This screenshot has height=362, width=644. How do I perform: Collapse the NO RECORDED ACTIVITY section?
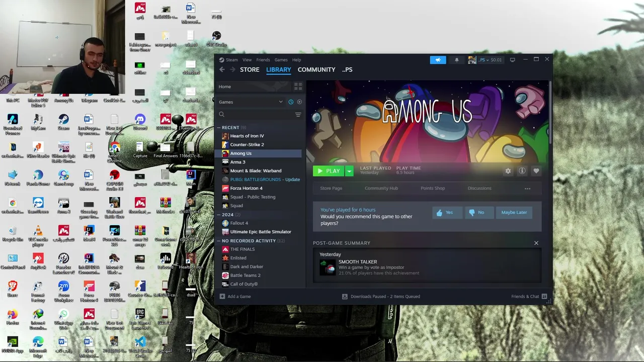[219, 241]
